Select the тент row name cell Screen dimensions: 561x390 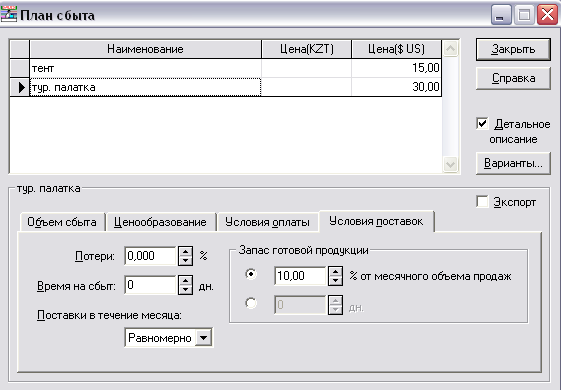click(145, 68)
